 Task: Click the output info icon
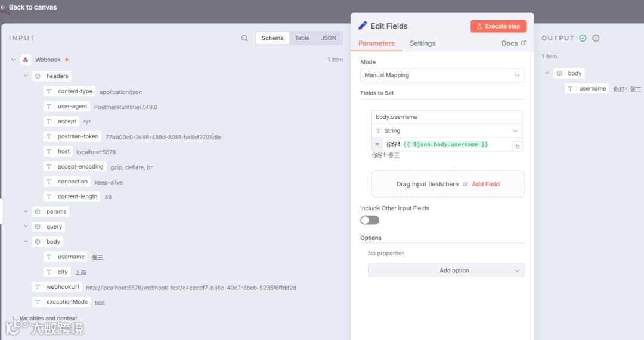596,38
